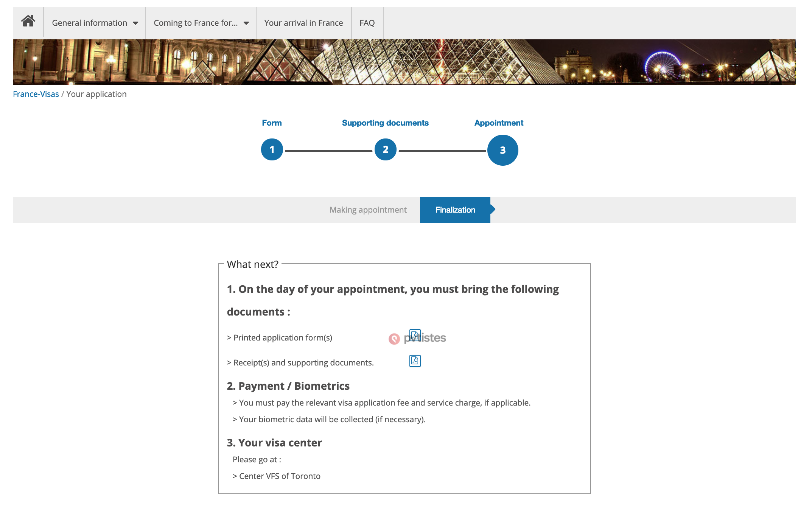Download printed application form PDF icon

pyautogui.click(x=415, y=335)
